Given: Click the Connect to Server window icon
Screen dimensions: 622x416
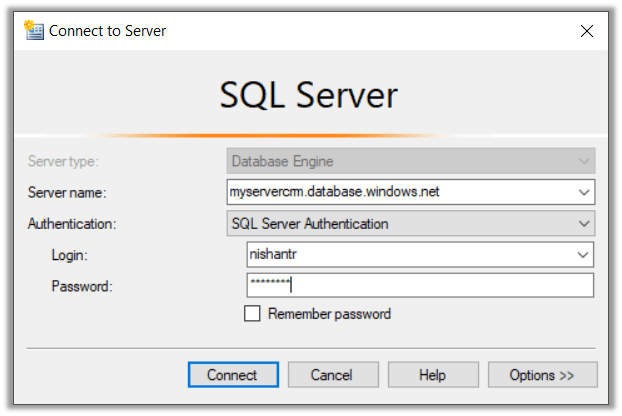Looking at the screenshot, I should click(x=34, y=31).
